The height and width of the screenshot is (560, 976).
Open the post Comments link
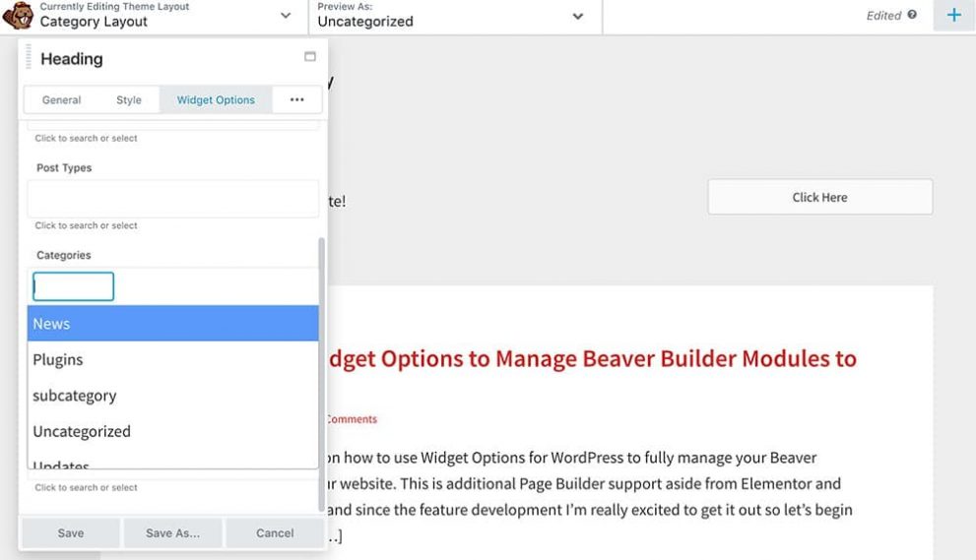coord(353,419)
